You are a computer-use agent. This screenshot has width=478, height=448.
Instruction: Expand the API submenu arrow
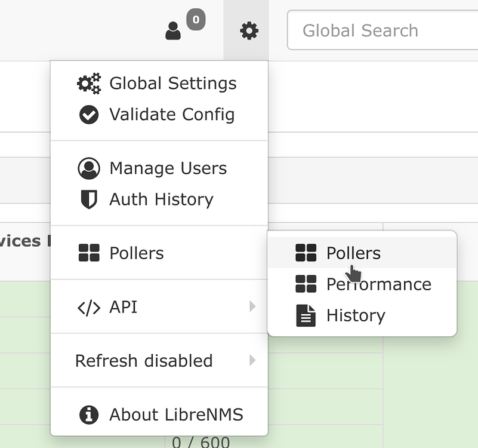coord(252,306)
